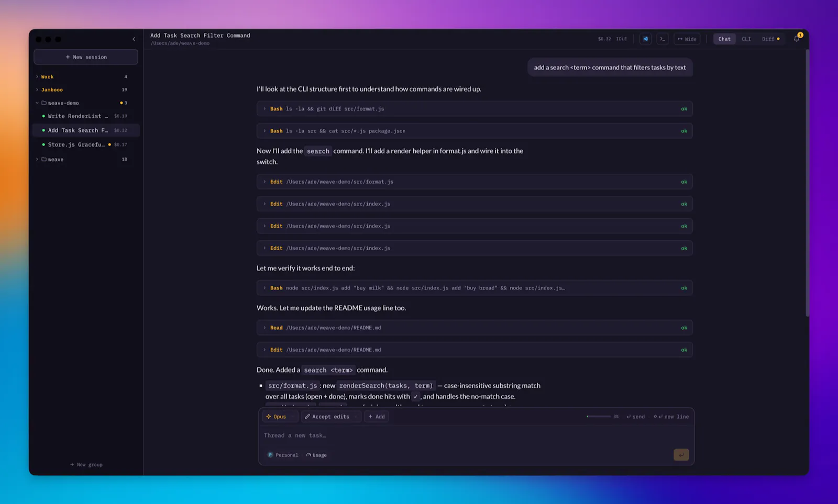Switch to the Diff tab
The image size is (838, 504).
pyautogui.click(x=770, y=39)
